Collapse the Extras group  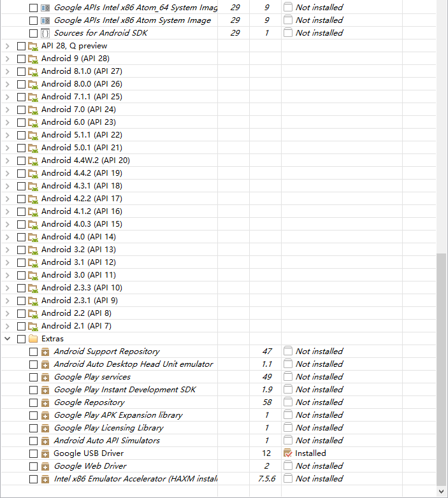pos(7,339)
